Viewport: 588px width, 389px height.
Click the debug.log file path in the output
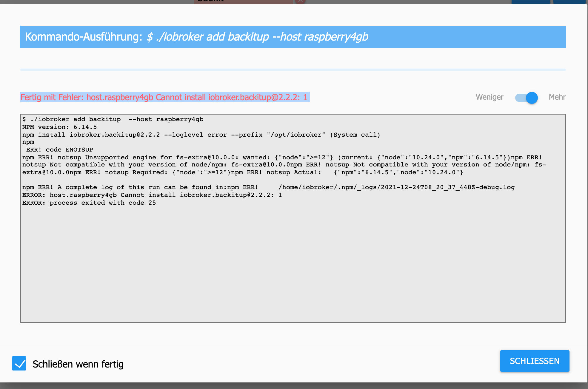(x=396, y=187)
